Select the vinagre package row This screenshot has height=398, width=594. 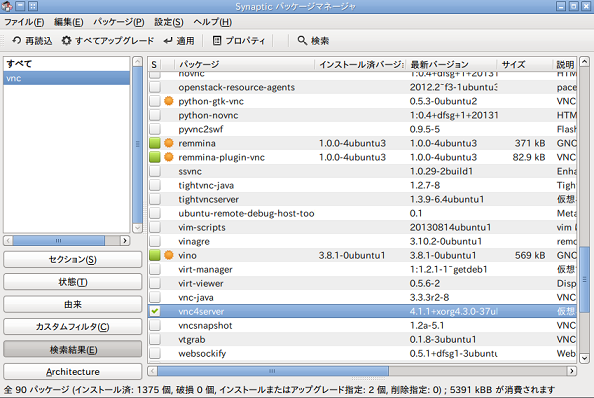click(362, 241)
